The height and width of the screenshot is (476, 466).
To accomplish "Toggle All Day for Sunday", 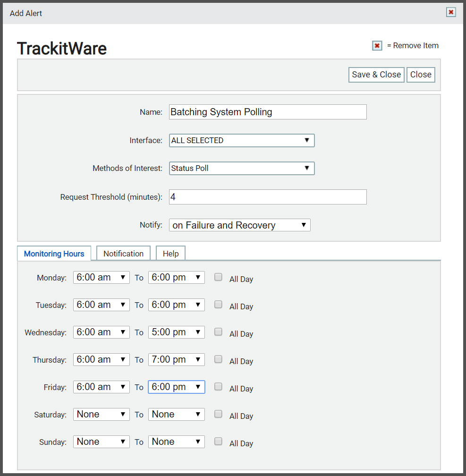I will (218, 441).
